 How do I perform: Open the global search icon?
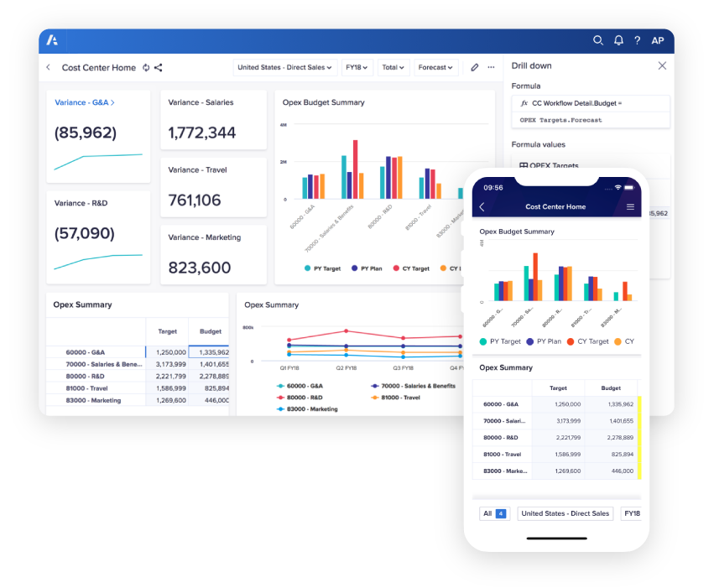coord(598,39)
